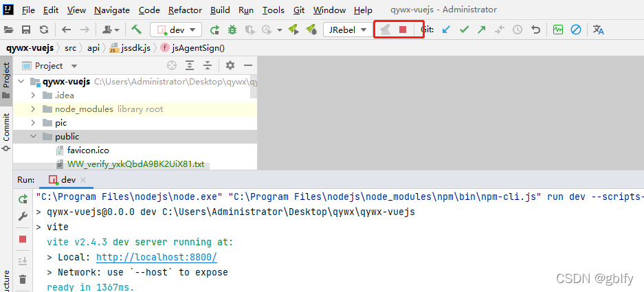Rerun dev from Run panel sidebar
Image resolution: width=644 pixels, height=292 pixels.
click(23, 199)
